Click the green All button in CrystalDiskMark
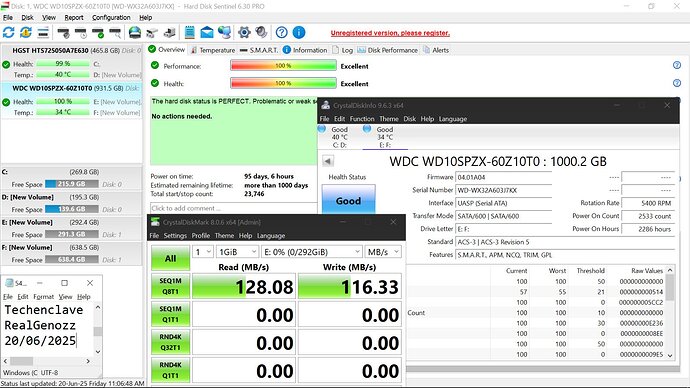The height and width of the screenshot is (388, 690). point(170,258)
